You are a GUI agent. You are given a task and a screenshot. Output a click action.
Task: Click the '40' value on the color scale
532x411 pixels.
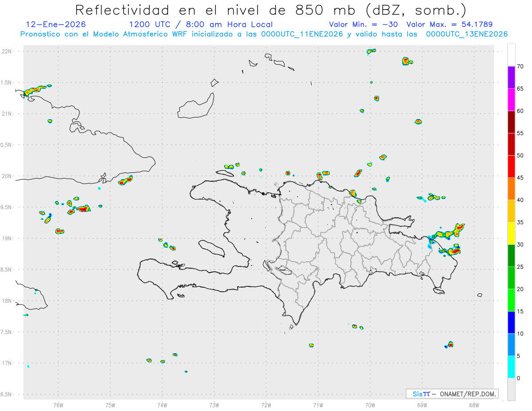(520, 200)
